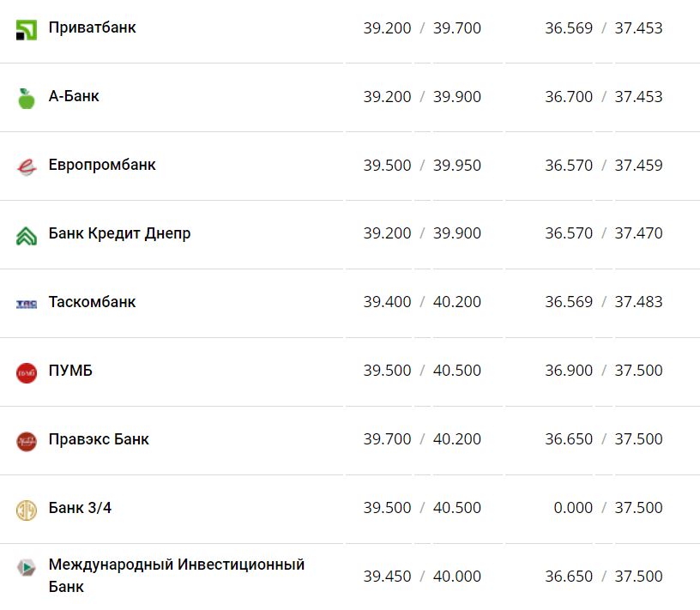This screenshot has height=610, width=700.
Task: Open Международный Инвестиционный Банк name link
Action: click(x=176, y=565)
